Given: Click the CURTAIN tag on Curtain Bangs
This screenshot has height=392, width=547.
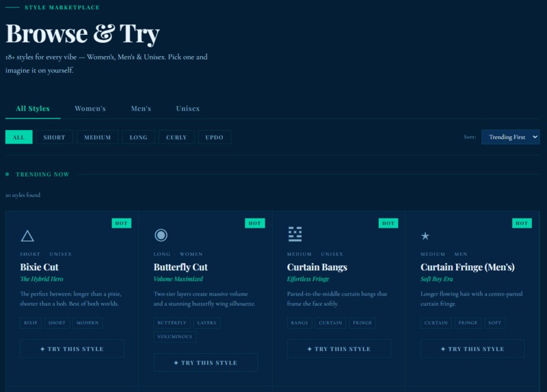Looking at the screenshot, I should (x=330, y=323).
